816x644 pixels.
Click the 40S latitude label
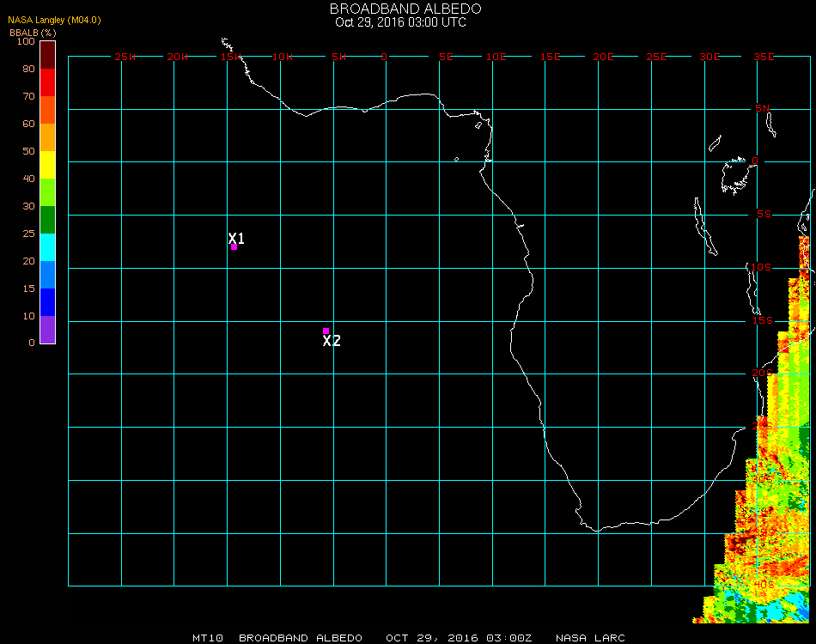click(x=764, y=585)
